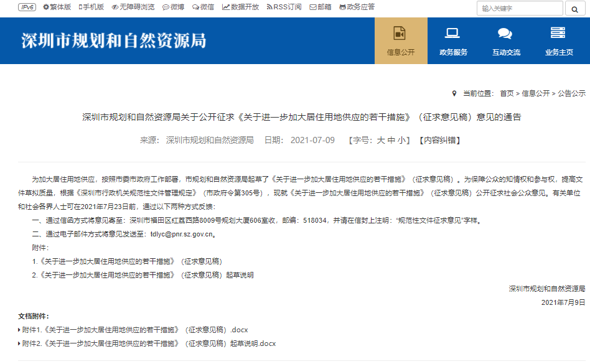Click the IPv6 badge icon
The width and height of the screenshot is (590, 364).
point(27,7)
